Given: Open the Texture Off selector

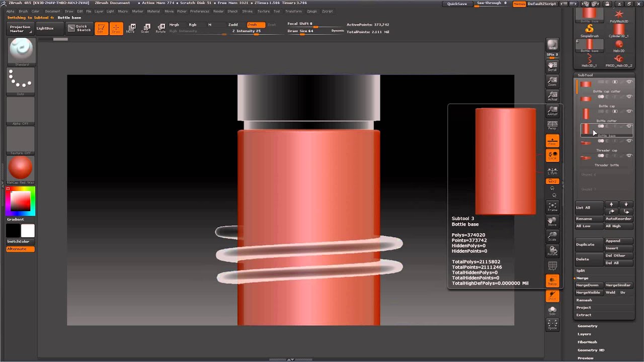Looking at the screenshot, I should pyautogui.click(x=21, y=141).
